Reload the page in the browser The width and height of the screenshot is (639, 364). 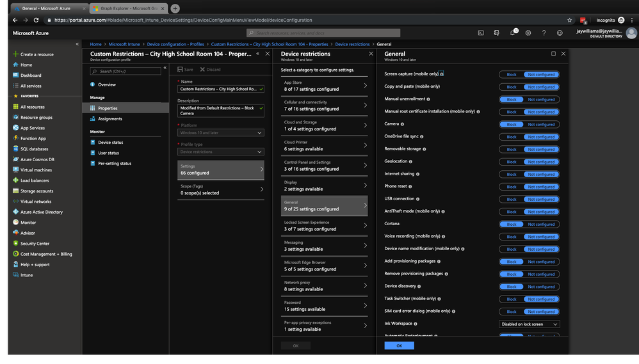(36, 20)
